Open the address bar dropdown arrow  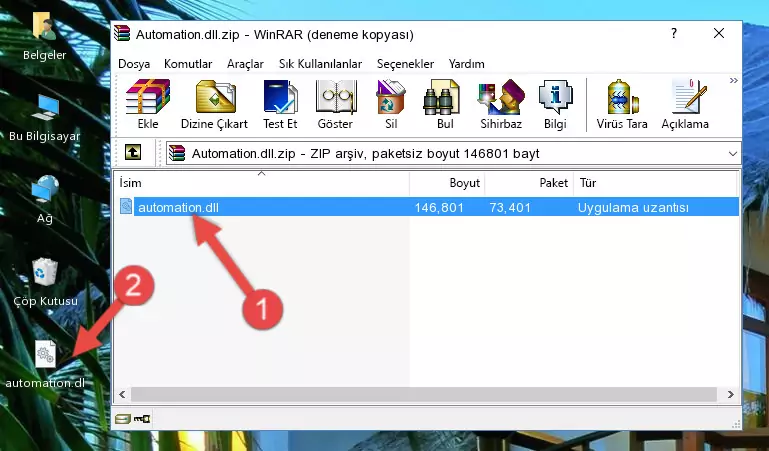point(733,153)
